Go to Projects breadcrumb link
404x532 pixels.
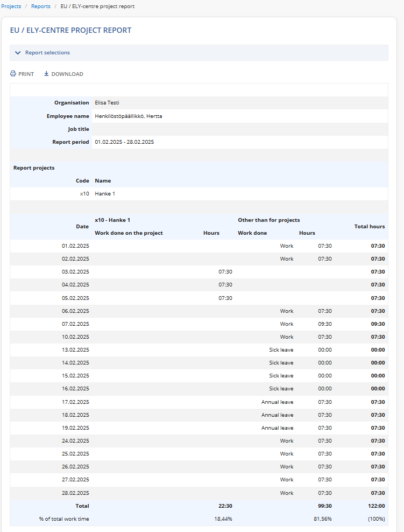[11, 6]
